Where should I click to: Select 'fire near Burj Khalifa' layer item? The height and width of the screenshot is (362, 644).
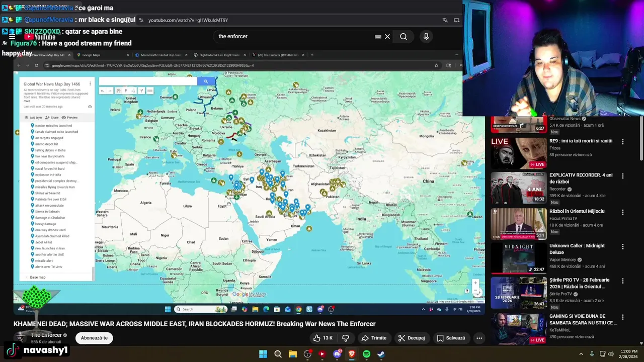(49, 156)
